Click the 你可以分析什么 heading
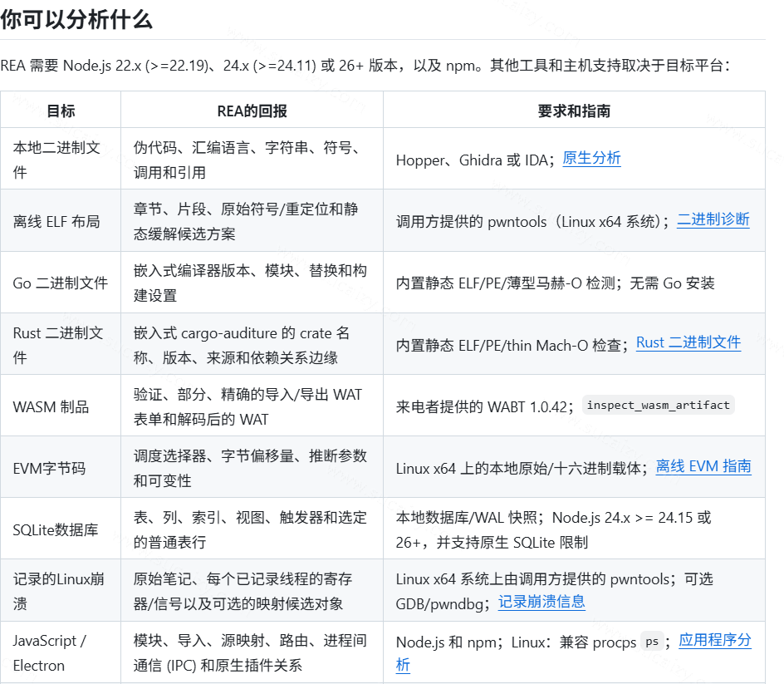The width and height of the screenshot is (784, 684). 76,20
